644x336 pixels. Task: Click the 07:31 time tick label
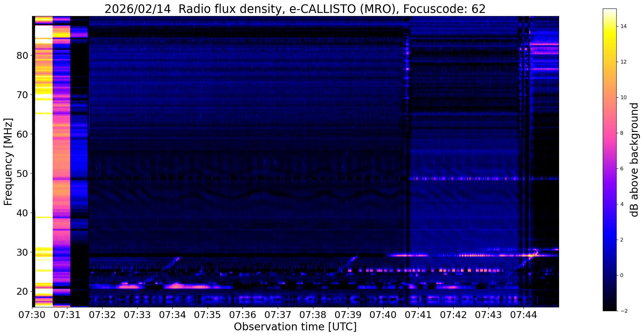tap(67, 315)
